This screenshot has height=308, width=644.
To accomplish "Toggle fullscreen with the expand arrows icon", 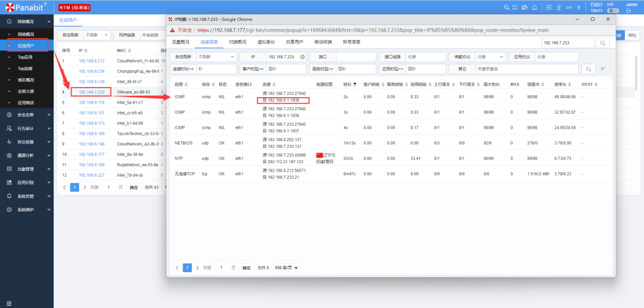I will (515, 7).
